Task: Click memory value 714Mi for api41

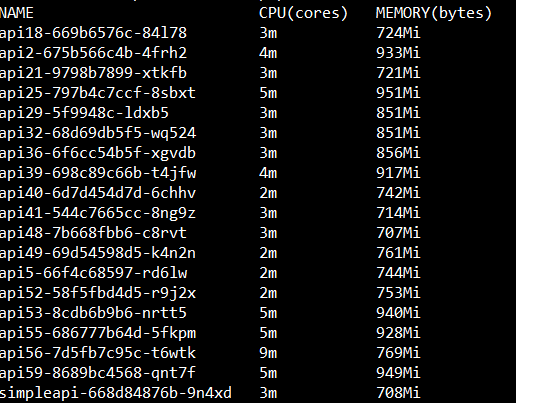Action: tap(398, 213)
